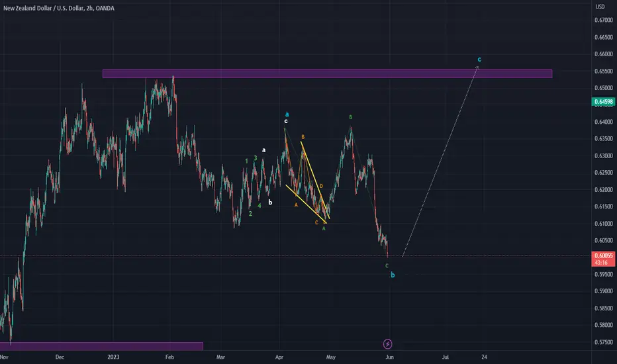Select the green wave number 3 label

pyautogui.click(x=256, y=158)
